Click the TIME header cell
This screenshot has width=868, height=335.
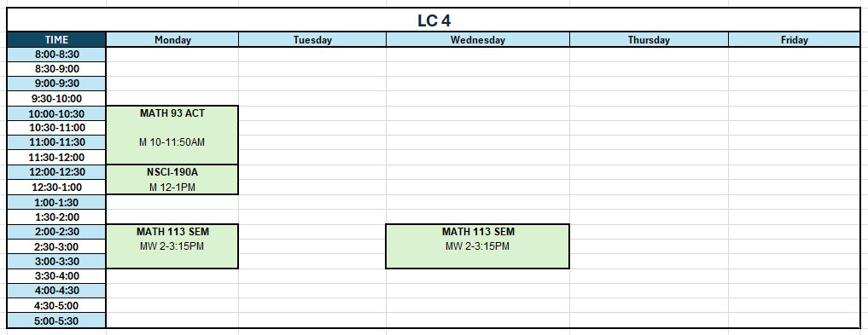click(x=56, y=40)
